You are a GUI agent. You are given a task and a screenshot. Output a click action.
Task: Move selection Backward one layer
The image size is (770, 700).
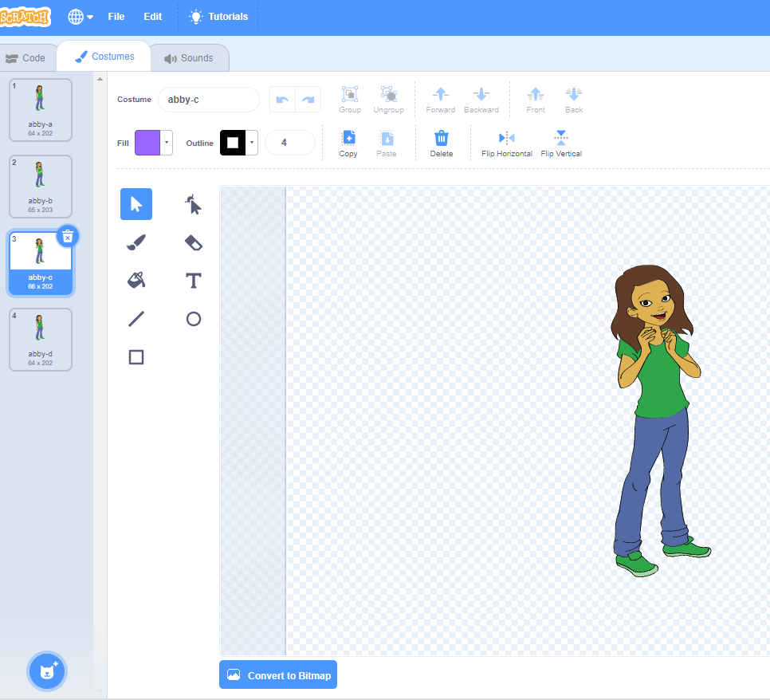[x=481, y=100]
